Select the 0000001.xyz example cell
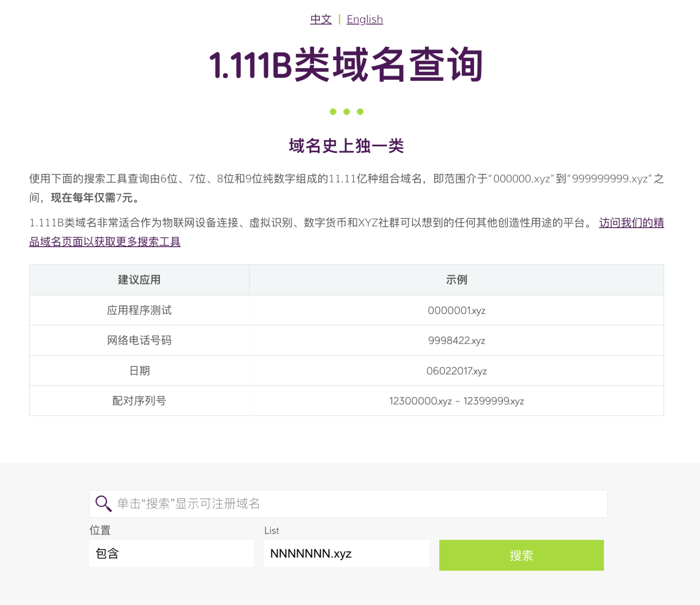 457,310
